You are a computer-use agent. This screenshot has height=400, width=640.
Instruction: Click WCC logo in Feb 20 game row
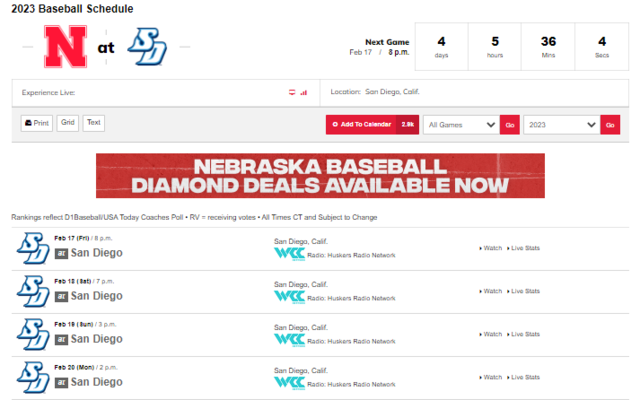point(289,383)
